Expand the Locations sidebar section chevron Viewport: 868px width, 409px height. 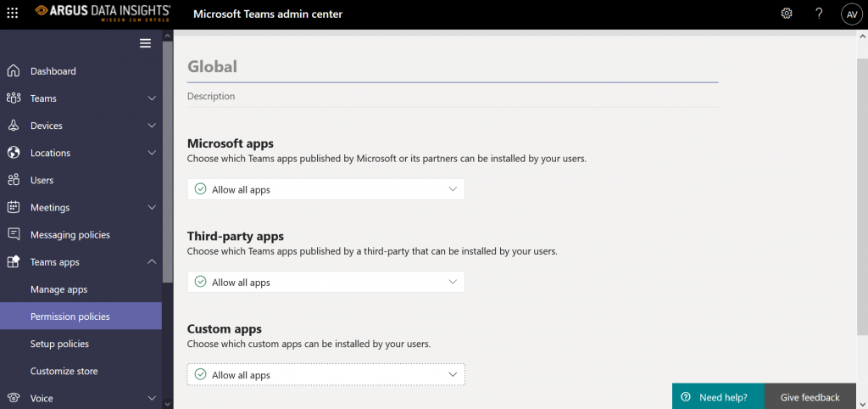[153, 153]
